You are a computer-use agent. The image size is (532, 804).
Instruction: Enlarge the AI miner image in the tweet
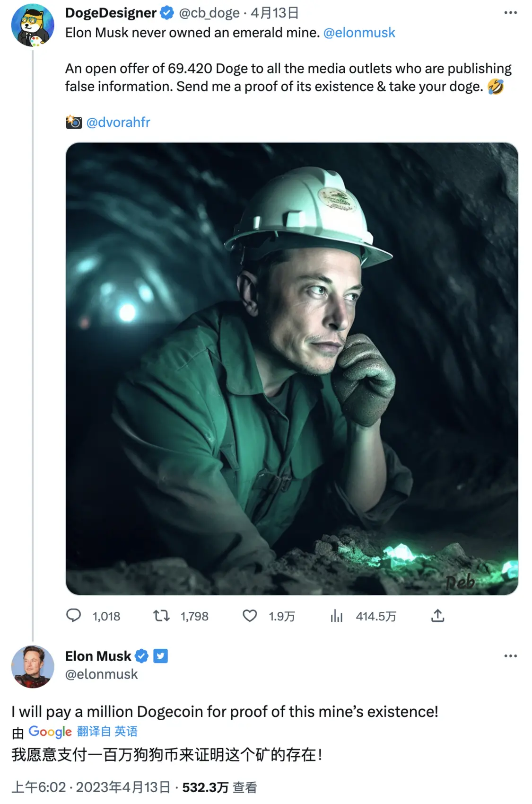292,368
